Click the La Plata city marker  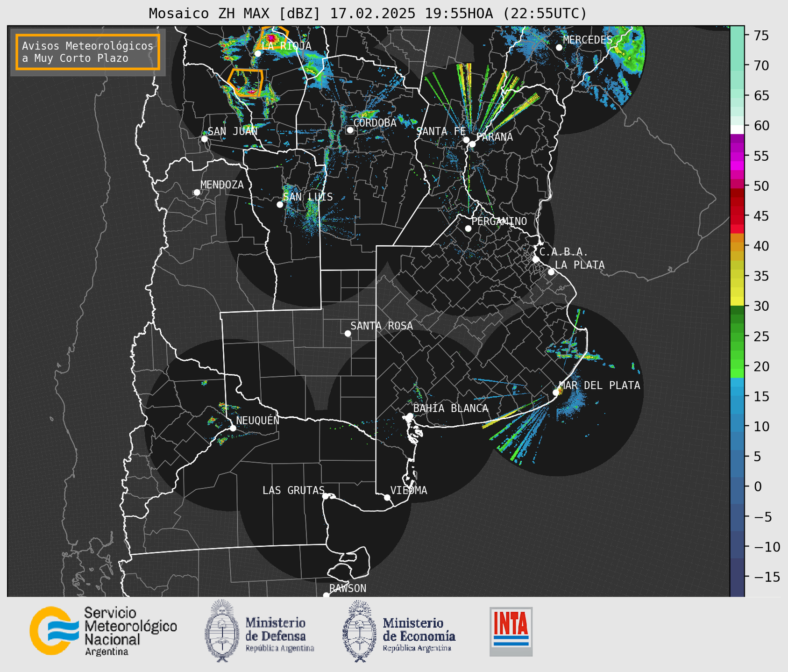(551, 272)
